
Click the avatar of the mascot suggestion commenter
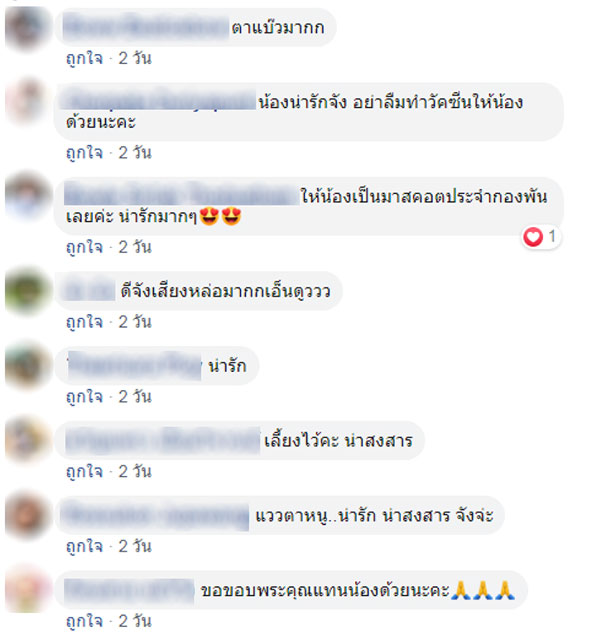coord(27,196)
